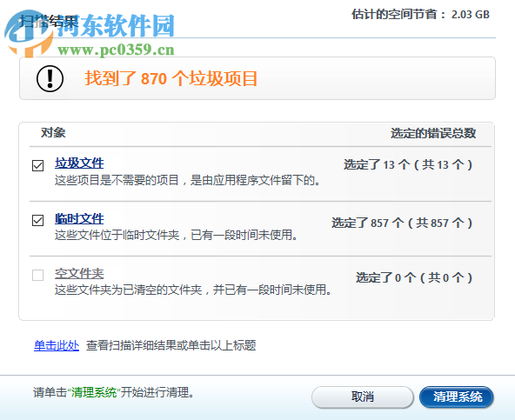Click the 选定了 857 个 (共 857 个) count
Screen dimensions: 515x420
pyautogui.click(x=402, y=223)
